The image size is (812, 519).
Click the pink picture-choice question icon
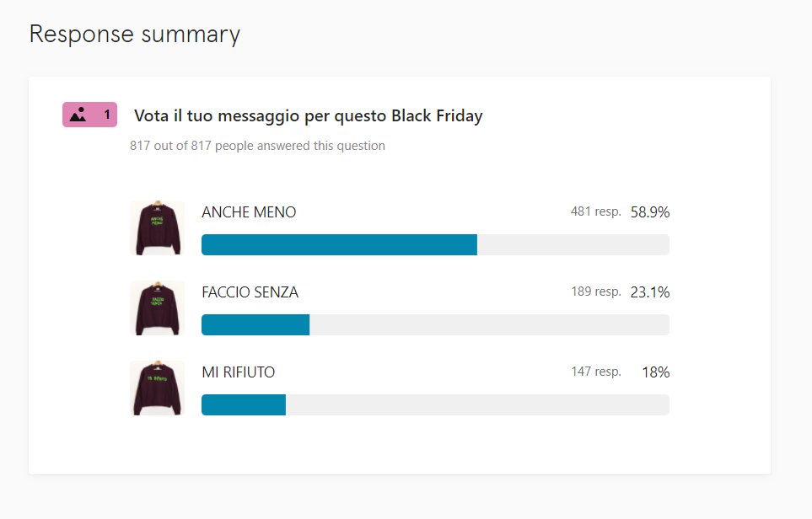tap(78, 115)
